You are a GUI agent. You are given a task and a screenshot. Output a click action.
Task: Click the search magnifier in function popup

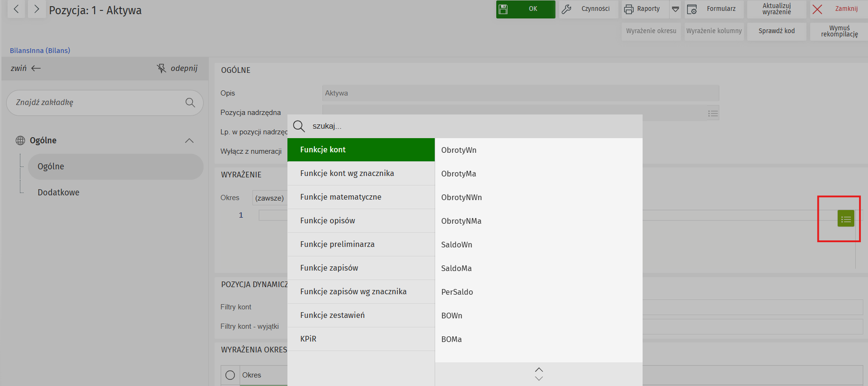click(x=299, y=126)
